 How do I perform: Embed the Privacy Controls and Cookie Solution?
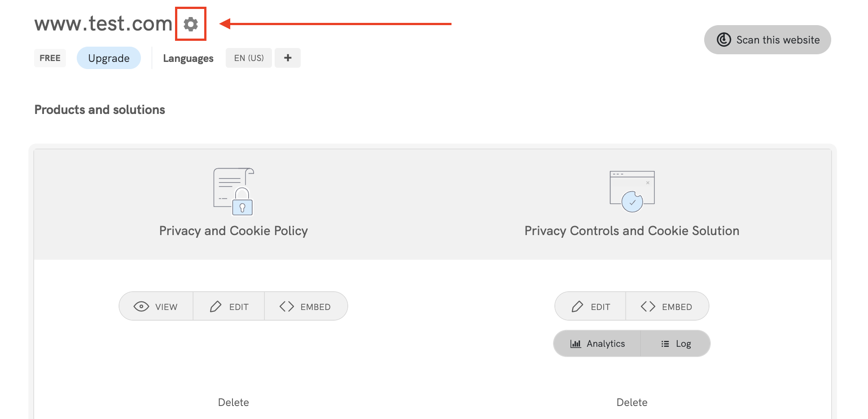(x=667, y=306)
